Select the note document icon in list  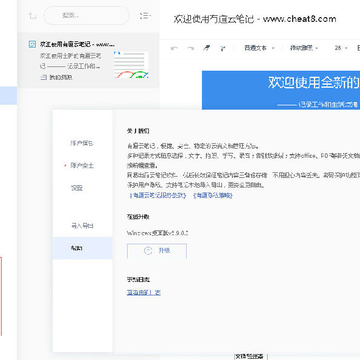coord(32,44)
